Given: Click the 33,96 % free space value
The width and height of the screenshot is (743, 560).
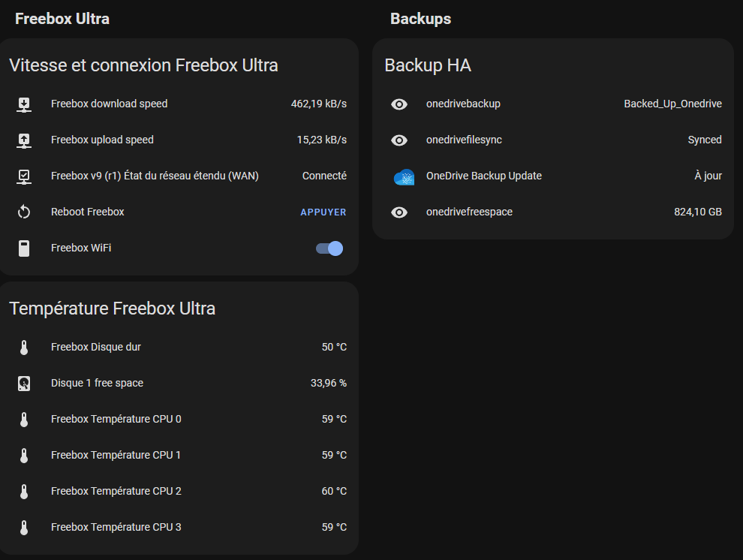Looking at the screenshot, I should (329, 383).
